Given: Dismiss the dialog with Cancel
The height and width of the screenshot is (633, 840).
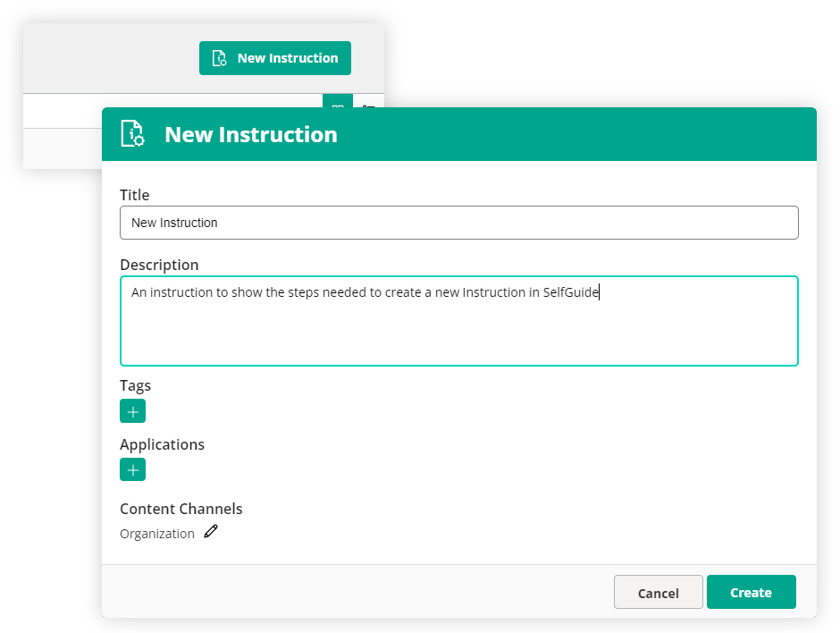Looking at the screenshot, I should (x=658, y=592).
